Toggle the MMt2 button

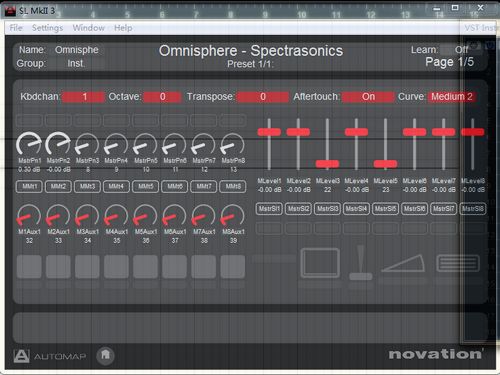pos(58,186)
